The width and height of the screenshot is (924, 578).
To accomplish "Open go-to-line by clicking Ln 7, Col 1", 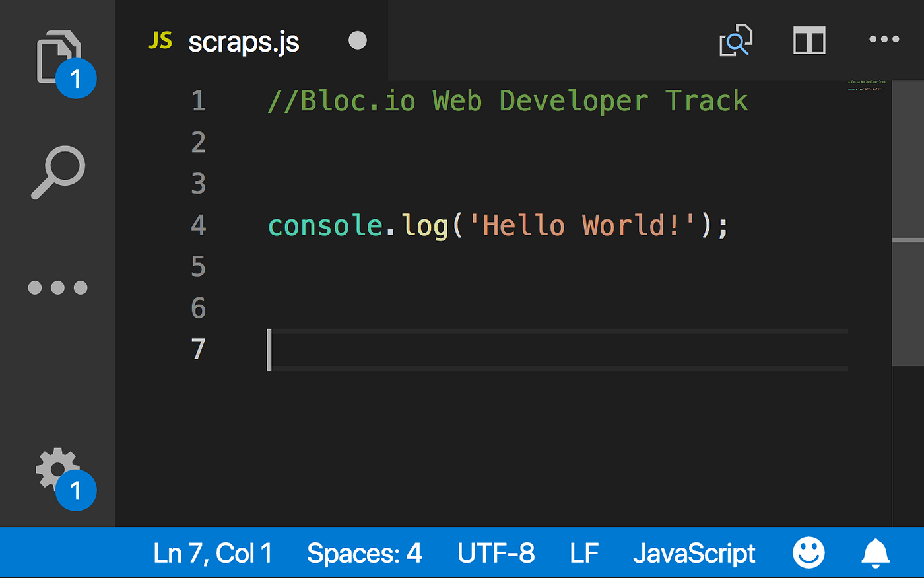I will (213, 553).
